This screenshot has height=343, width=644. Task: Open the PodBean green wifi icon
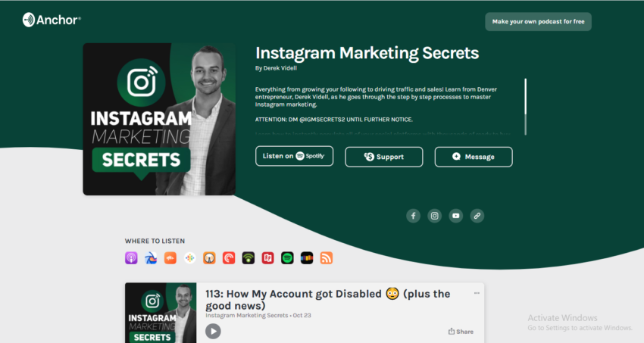[248, 258]
